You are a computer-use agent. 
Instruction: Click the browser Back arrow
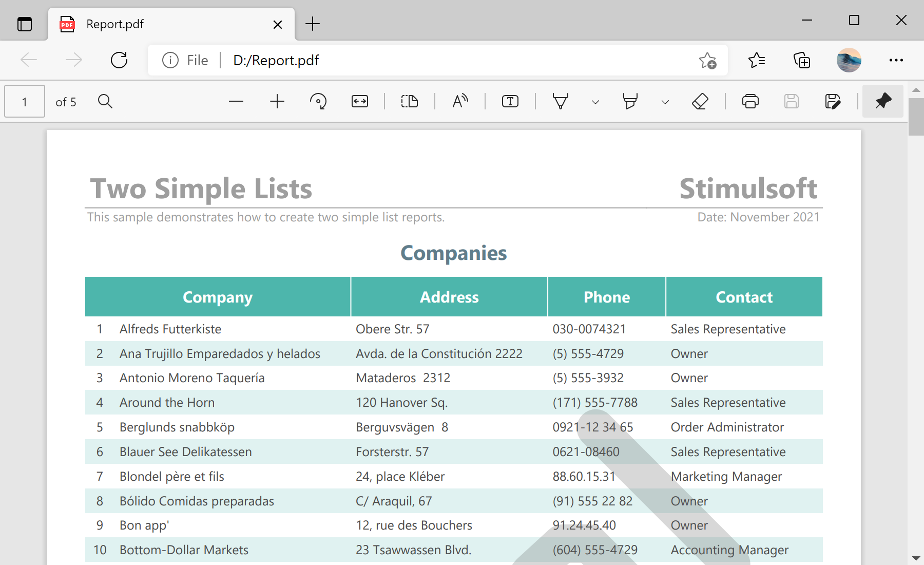coord(29,60)
